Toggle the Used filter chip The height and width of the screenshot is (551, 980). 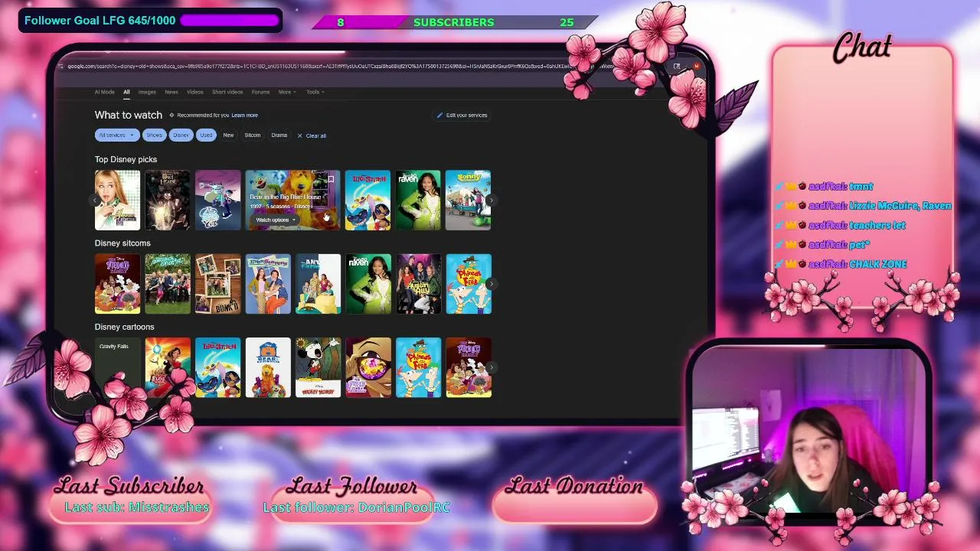coord(206,135)
